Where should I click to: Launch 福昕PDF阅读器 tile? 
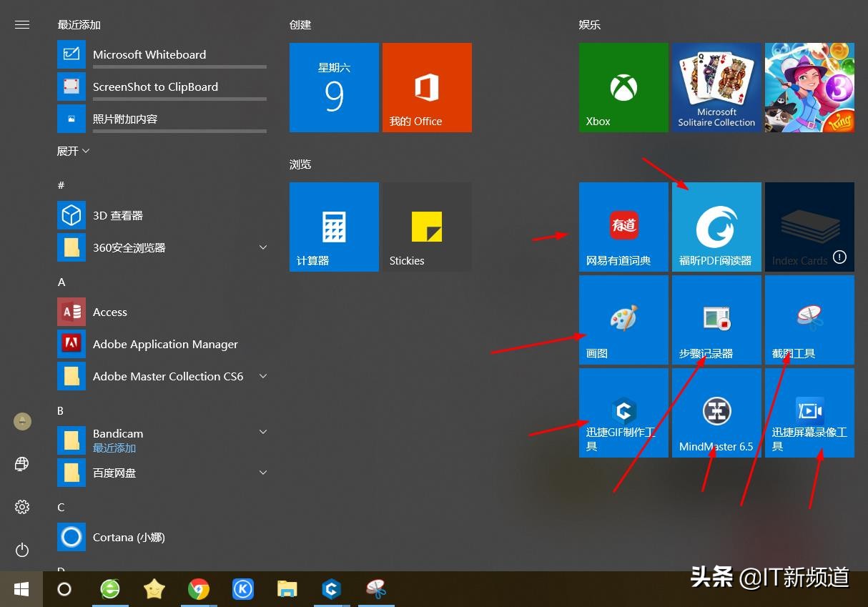(x=716, y=227)
